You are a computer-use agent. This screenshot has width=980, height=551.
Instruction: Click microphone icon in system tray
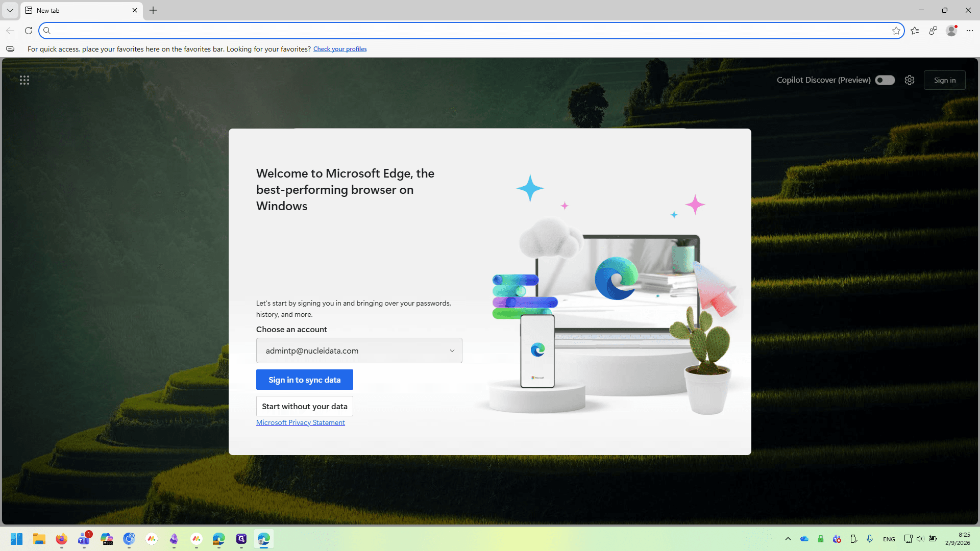pyautogui.click(x=870, y=539)
